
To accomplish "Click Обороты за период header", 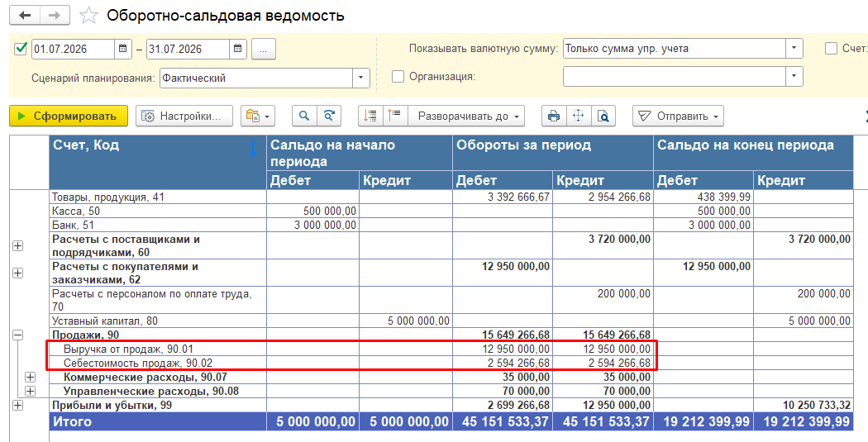I will tap(553, 153).
